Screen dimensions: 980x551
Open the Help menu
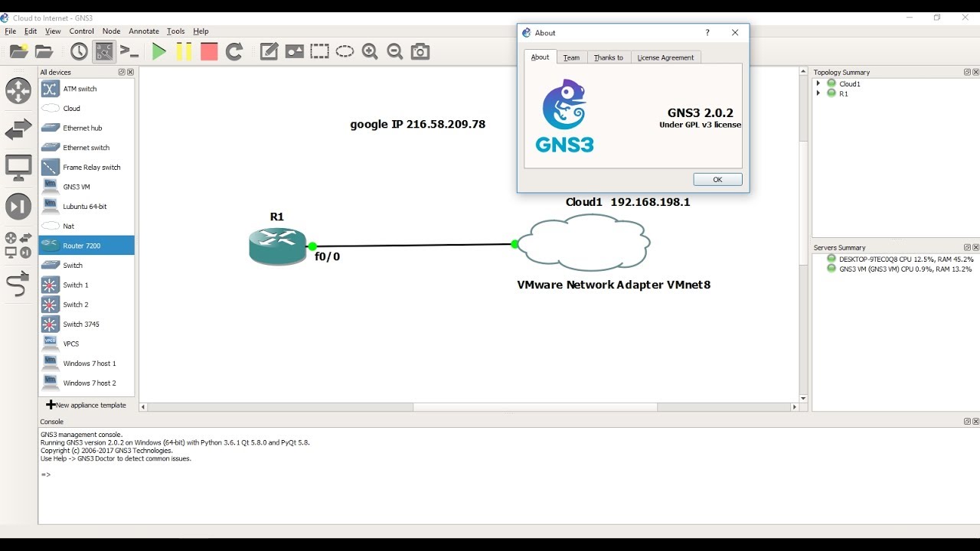(201, 31)
